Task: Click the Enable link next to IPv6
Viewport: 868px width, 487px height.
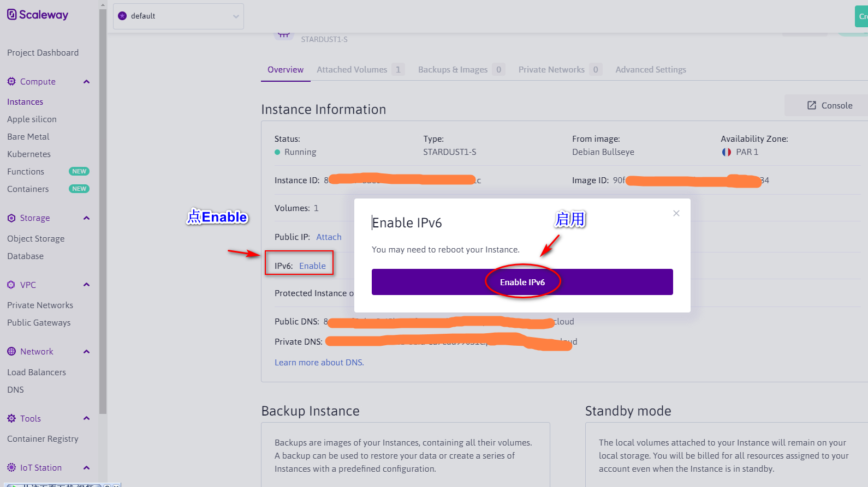Action: (x=312, y=266)
